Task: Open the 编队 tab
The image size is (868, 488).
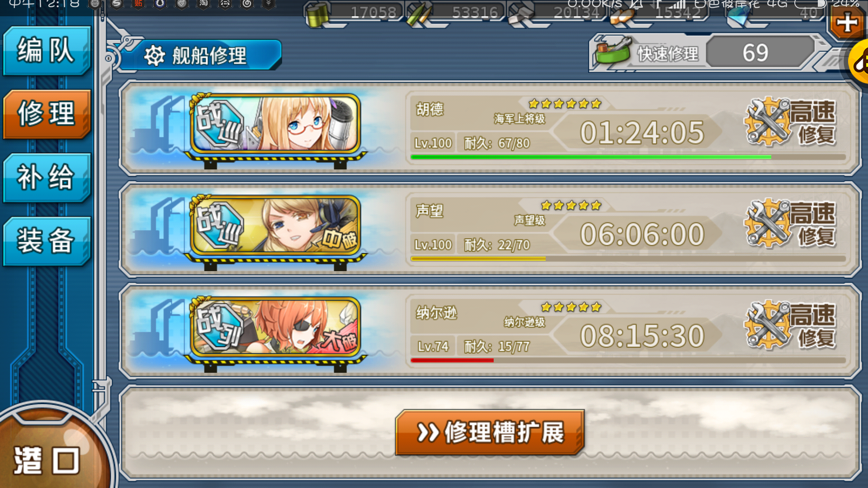Action: tap(47, 51)
